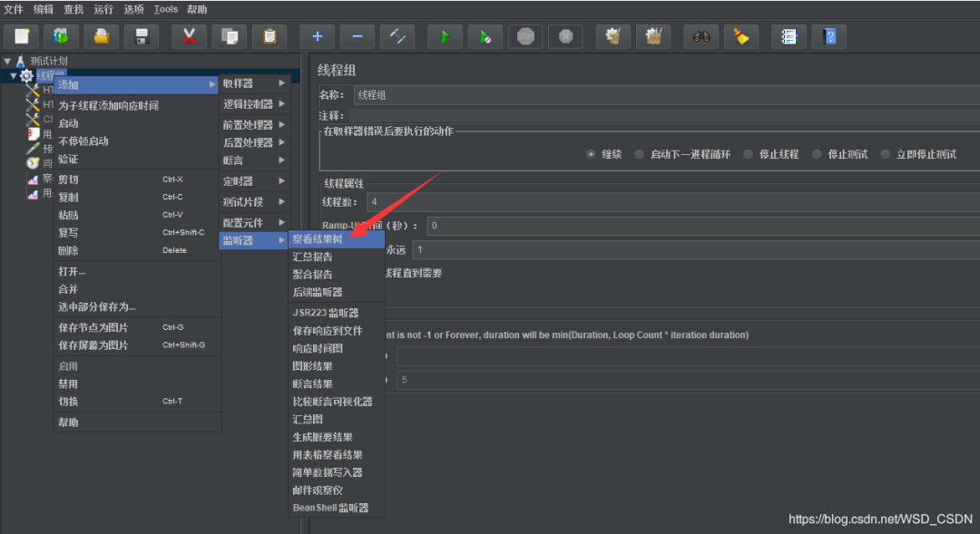The image size is (980, 534).
Task: Expand the 前置处理器 submenu
Action: click(253, 124)
